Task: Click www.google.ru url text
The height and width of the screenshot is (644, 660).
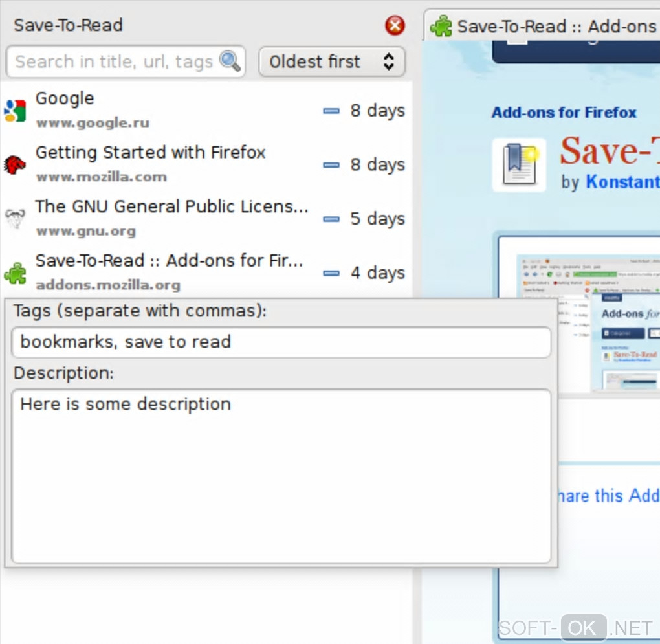Action: click(x=93, y=122)
